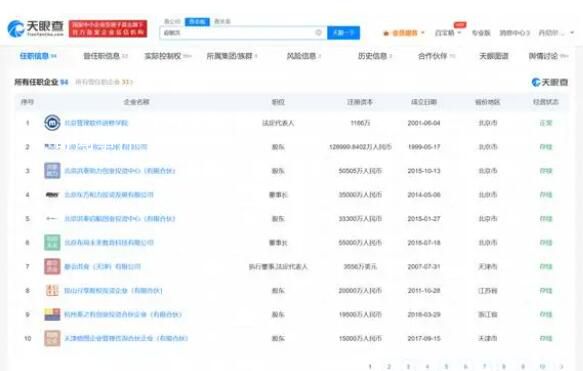Click the 35000万人民币 capital cell
The height and width of the screenshot is (371, 583).
click(x=360, y=195)
